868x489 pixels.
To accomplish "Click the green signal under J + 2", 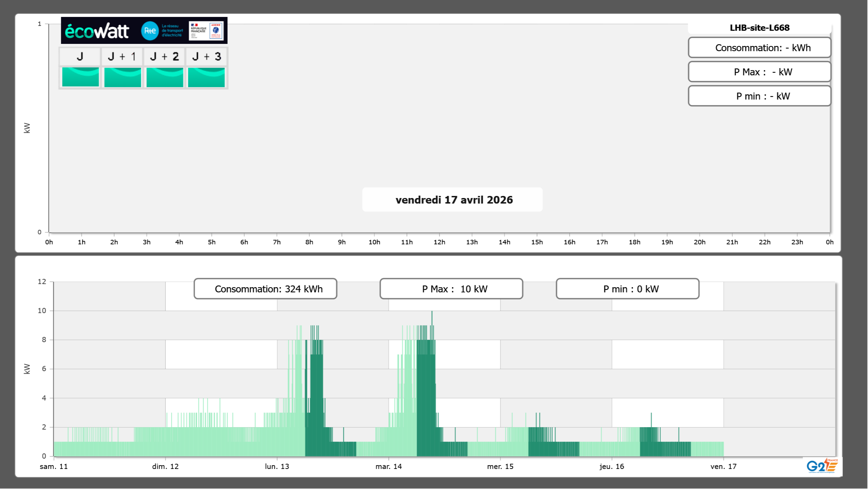I will (165, 77).
